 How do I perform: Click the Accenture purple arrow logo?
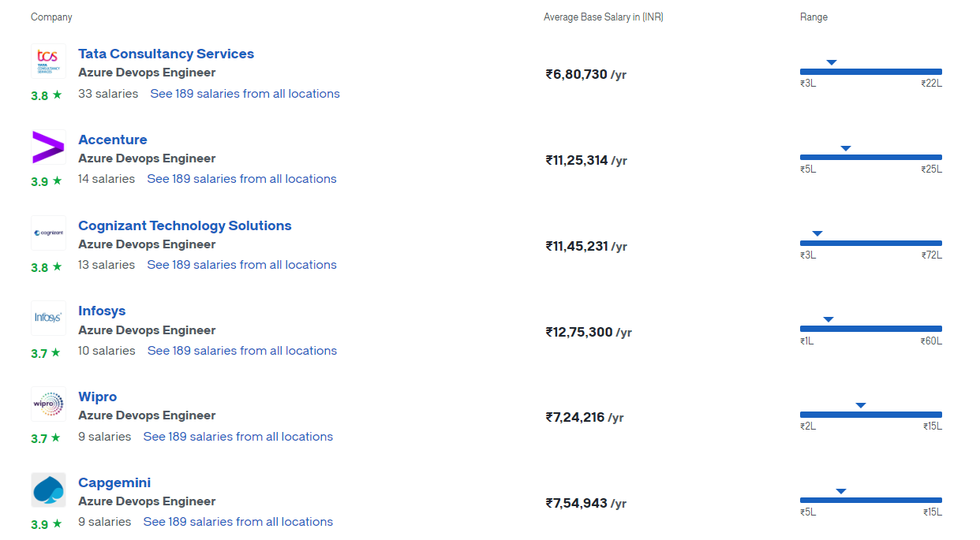coord(48,147)
